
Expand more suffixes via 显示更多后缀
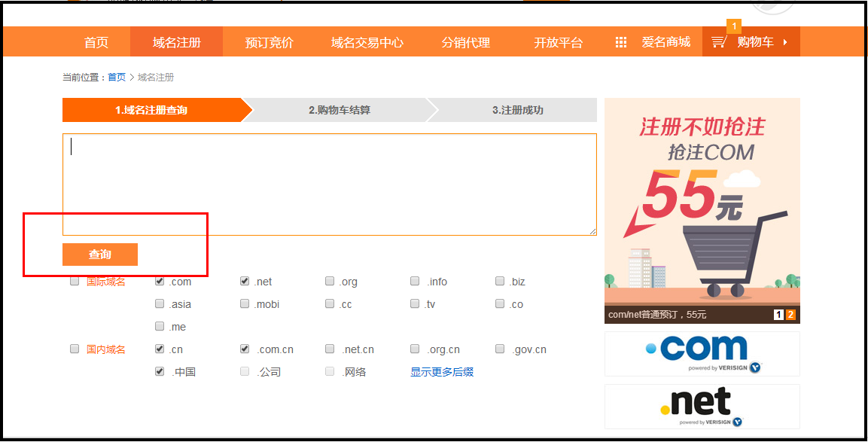click(x=441, y=372)
